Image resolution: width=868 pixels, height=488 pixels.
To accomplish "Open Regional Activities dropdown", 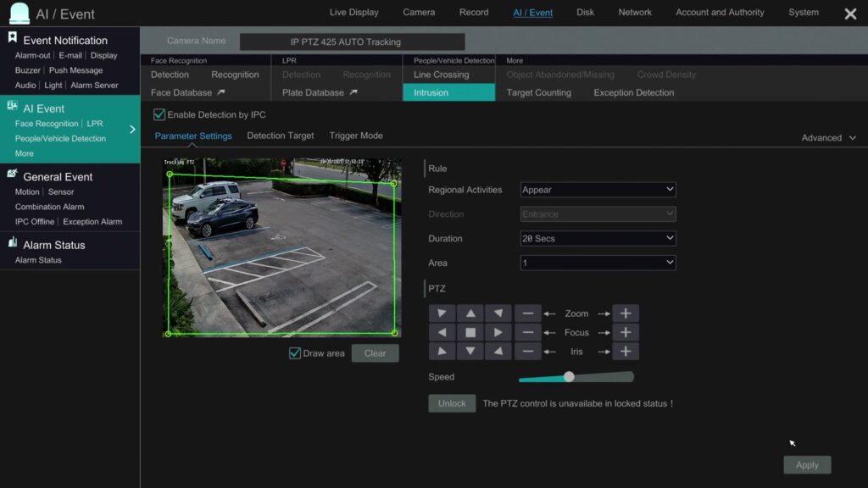I will pyautogui.click(x=598, y=190).
